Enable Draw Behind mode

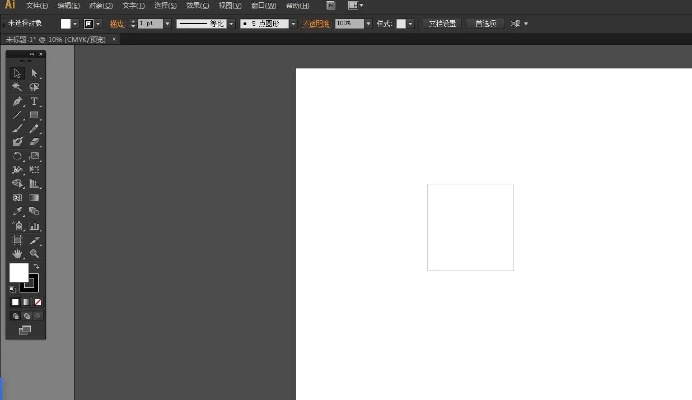pos(27,316)
